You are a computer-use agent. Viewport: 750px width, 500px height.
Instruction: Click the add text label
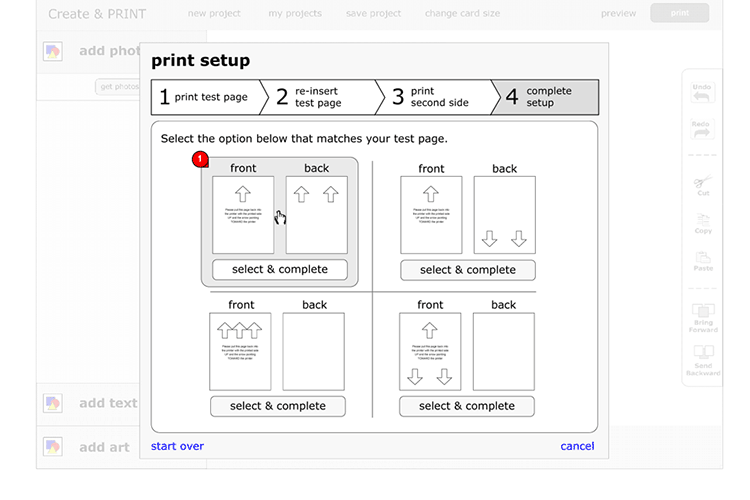click(108, 403)
